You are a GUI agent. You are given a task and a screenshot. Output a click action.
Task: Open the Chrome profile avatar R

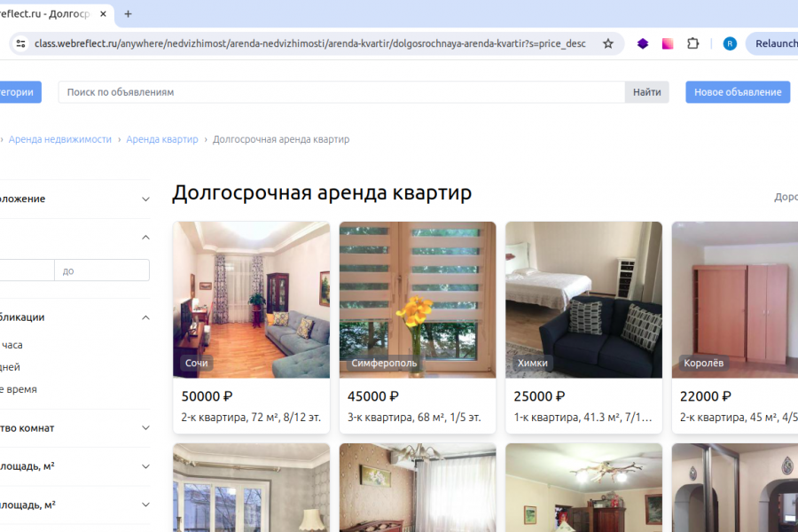pos(730,43)
